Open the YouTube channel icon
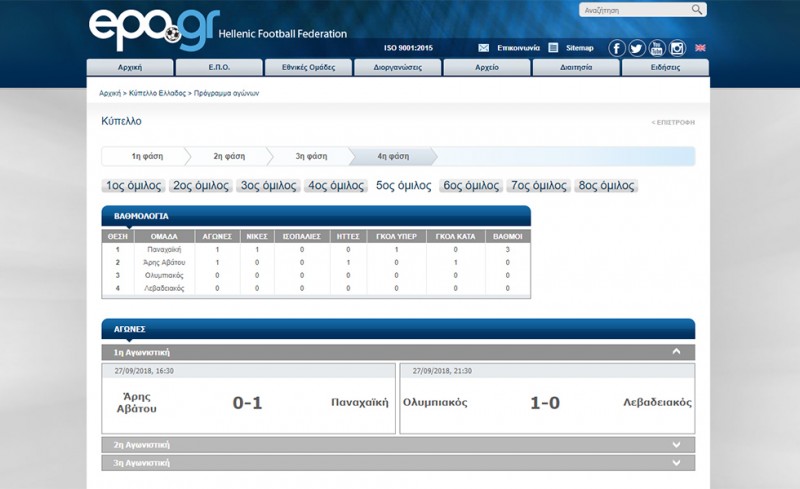This screenshot has height=489, width=800. click(657, 48)
